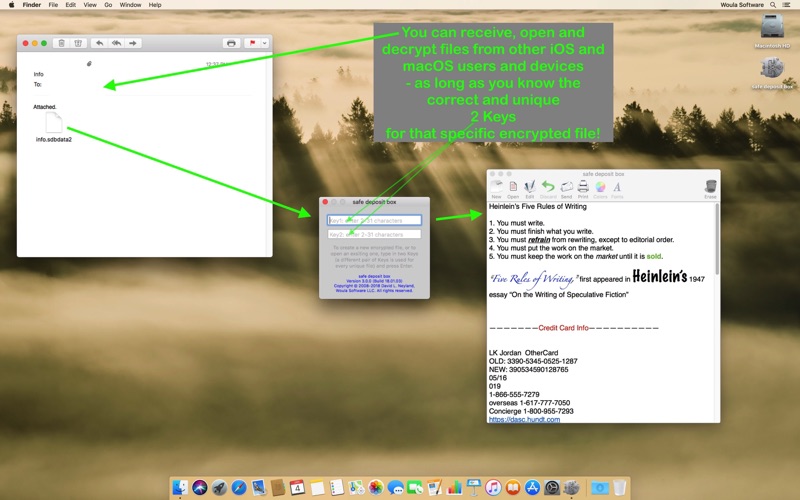Open the Window menu
The height and width of the screenshot is (500, 800).
click(130, 5)
